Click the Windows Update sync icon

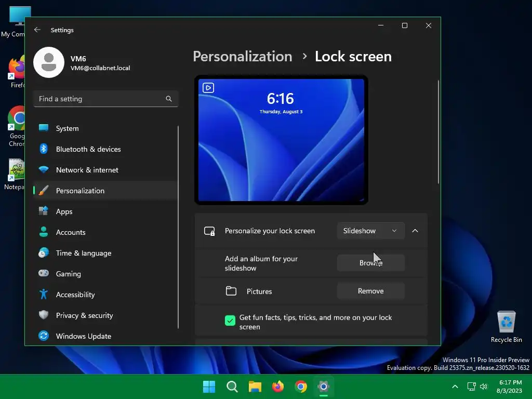44,336
